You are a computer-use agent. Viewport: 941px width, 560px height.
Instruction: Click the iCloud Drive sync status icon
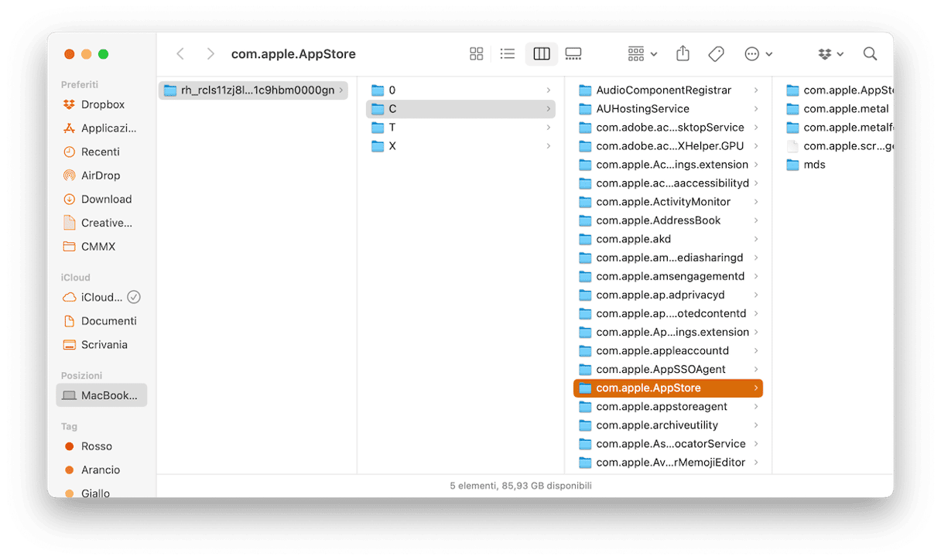(x=134, y=297)
